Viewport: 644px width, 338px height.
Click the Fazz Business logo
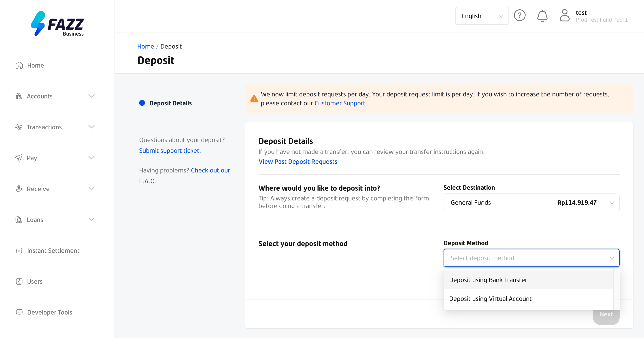click(x=57, y=23)
